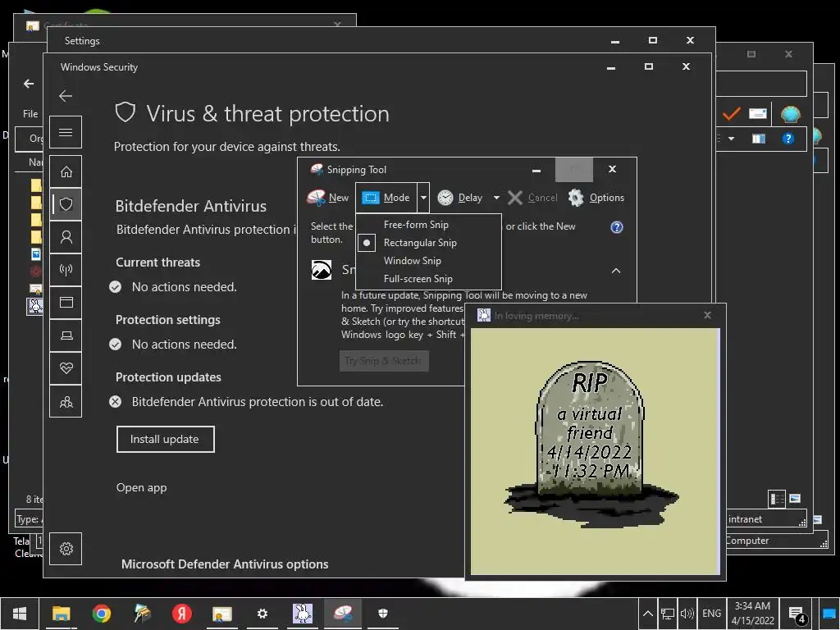Open the Mode dropdown arrow in Snipping Tool

point(423,197)
